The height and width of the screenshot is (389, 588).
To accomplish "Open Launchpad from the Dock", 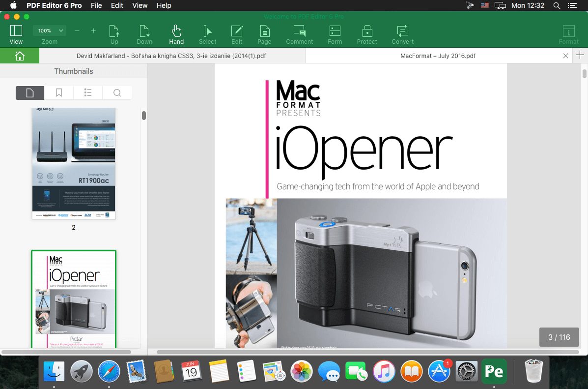I will (x=82, y=371).
